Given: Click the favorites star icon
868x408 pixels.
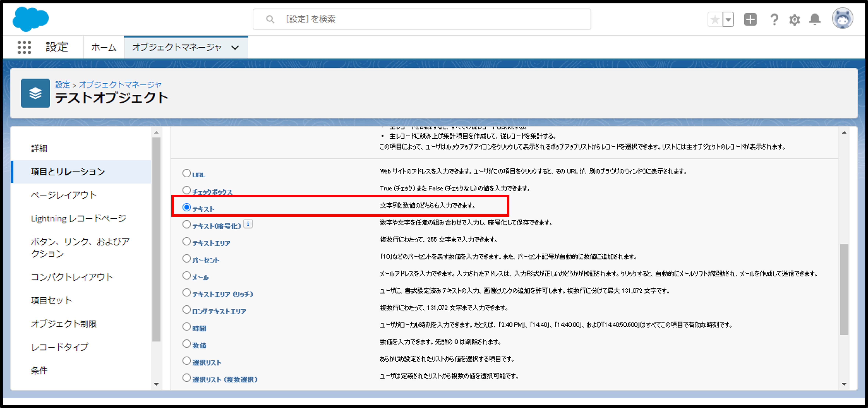Looking at the screenshot, I should (715, 19).
